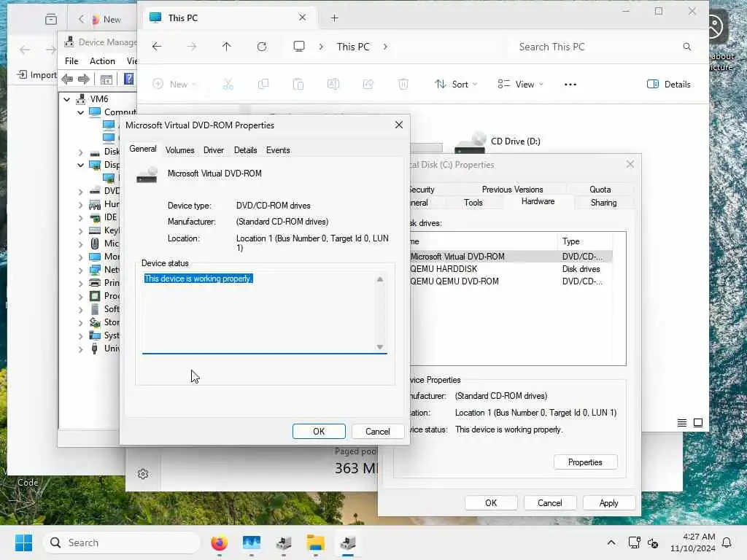Click Apply in Local Disk Properties
Viewport: 747px width, 560px height.
(x=609, y=503)
